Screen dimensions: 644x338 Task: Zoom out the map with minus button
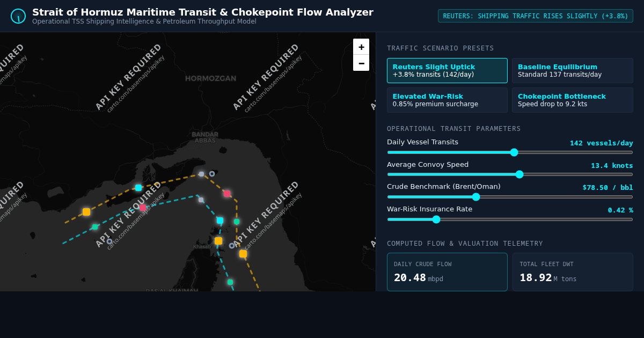[x=361, y=63]
